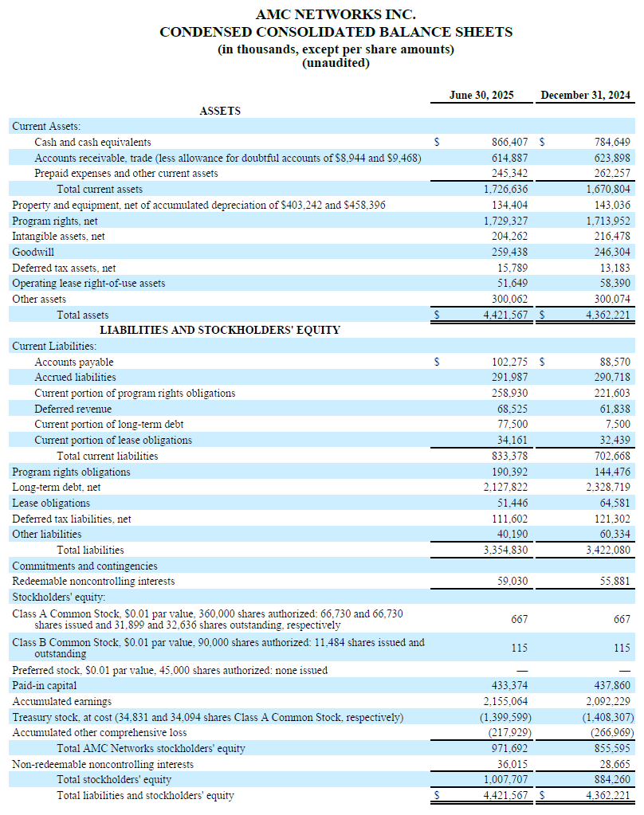644x815 pixels.
Task: Click the Deferred revenue row label
Action: click(73, 409)
